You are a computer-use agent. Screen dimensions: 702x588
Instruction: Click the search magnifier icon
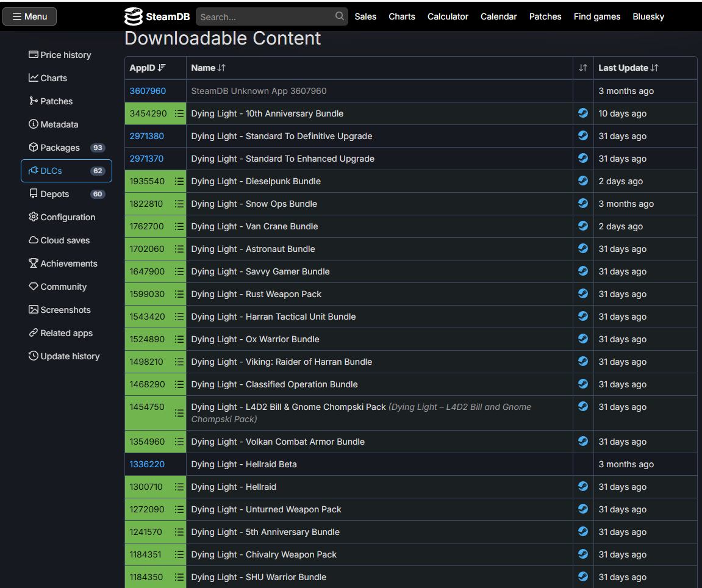tap(339, 16)
